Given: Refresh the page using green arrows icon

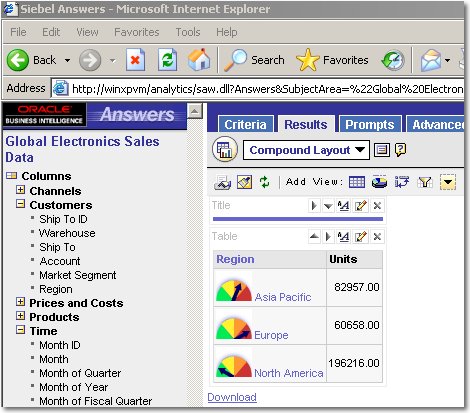Looking at the screenshot, I should pos(167,60).
